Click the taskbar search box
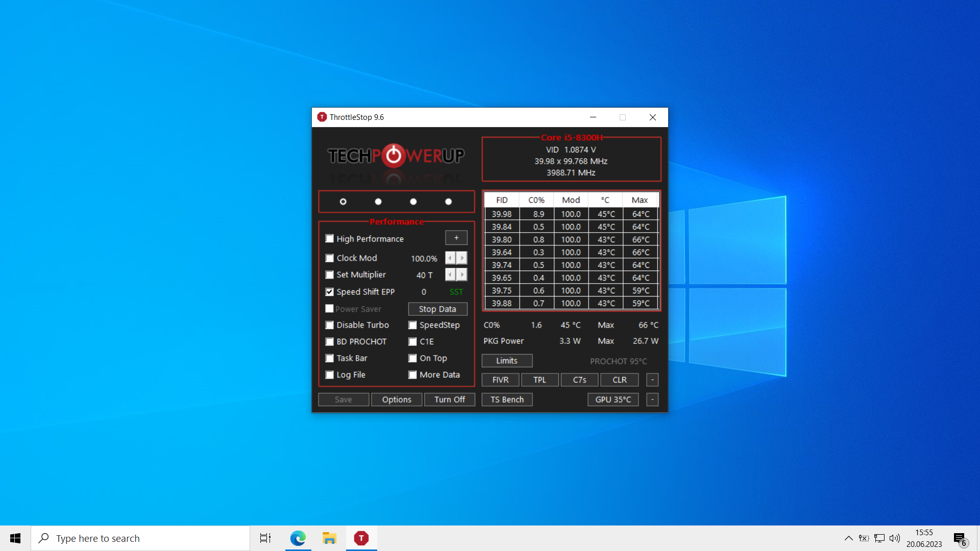This screenshot has width=980, height=551. [x=140, y=538]
